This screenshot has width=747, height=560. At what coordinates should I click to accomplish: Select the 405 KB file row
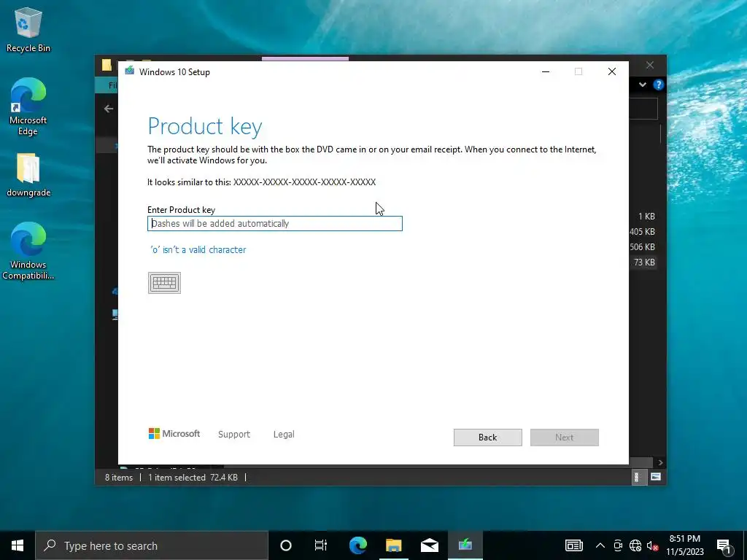(x=643, y=232)
